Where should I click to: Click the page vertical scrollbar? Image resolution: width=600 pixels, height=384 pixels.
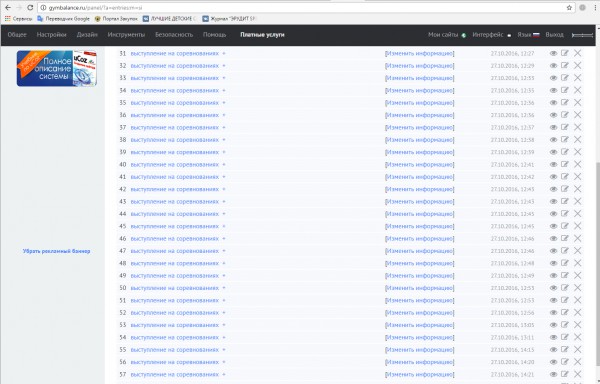[598, 264]
